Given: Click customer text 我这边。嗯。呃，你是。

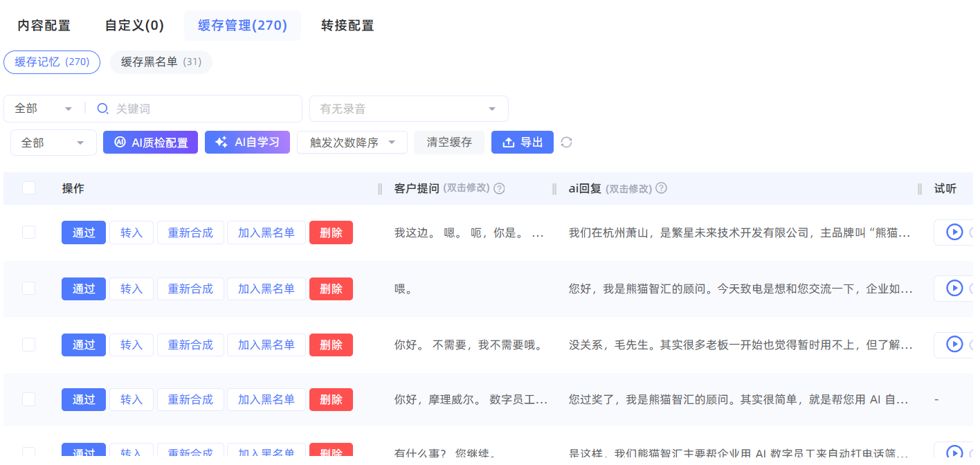Looking at the screenshot, I should [x=469, y=233].
